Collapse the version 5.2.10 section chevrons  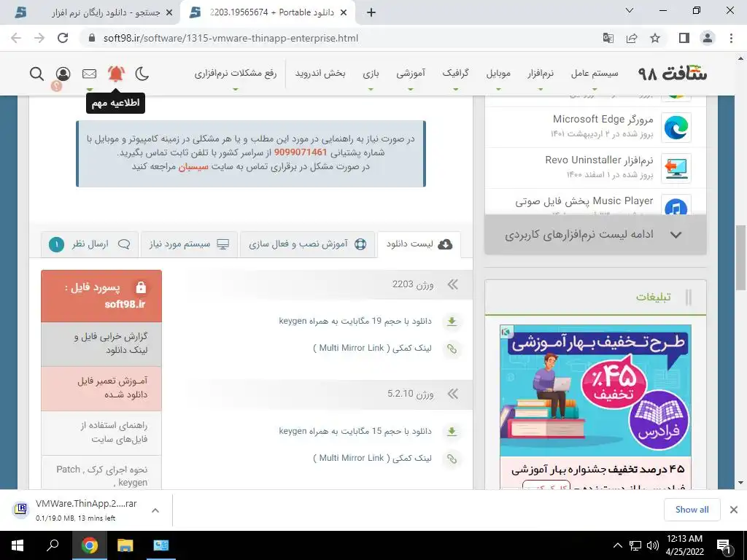[452, 394]
